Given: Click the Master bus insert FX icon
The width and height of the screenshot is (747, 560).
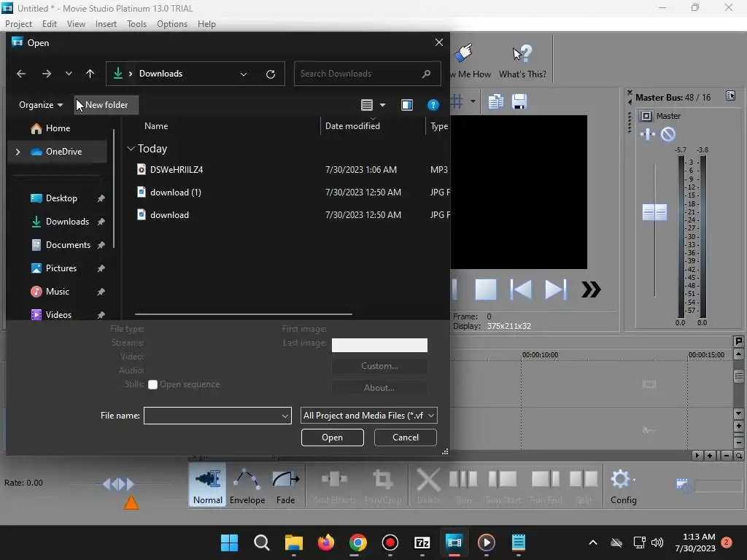Looking at the screenshot, I should pos(648,134).
